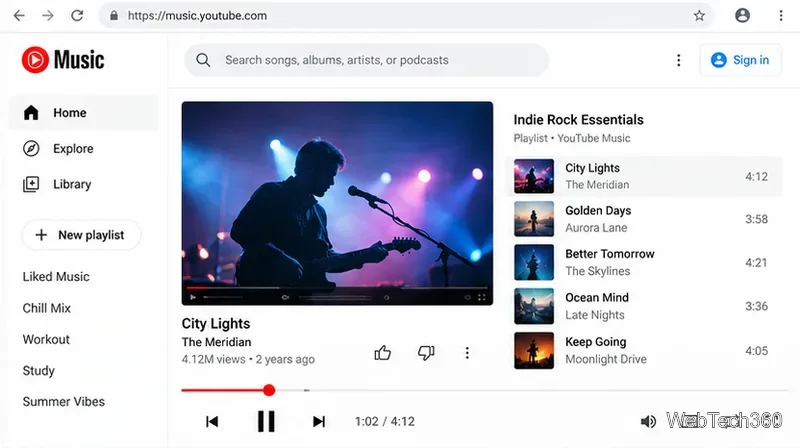This screenshot has height=448, width=800.
Task: Click the secure lock icon in address bar
Action: pyautogui.click(x=114, y=16)
